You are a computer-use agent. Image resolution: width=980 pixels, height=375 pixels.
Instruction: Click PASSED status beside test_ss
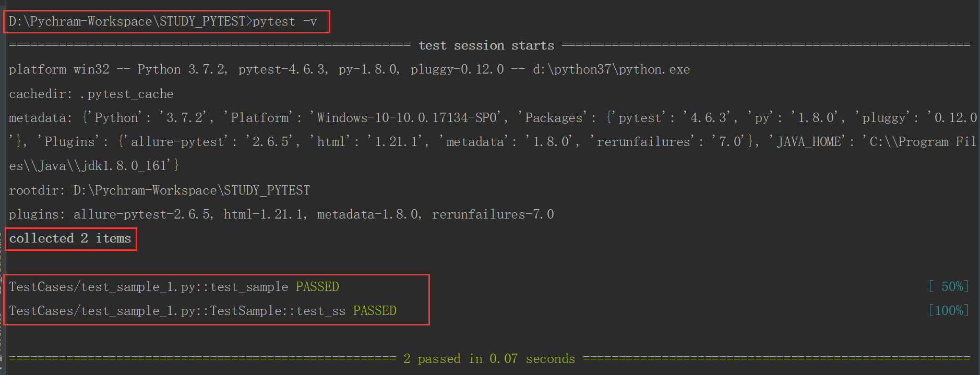point(375,311)
